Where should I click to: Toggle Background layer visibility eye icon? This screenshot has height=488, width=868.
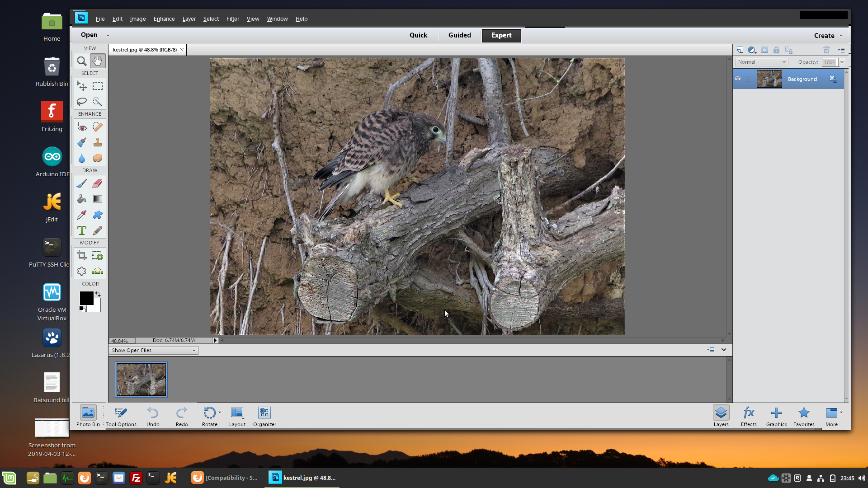pos(737,79)
